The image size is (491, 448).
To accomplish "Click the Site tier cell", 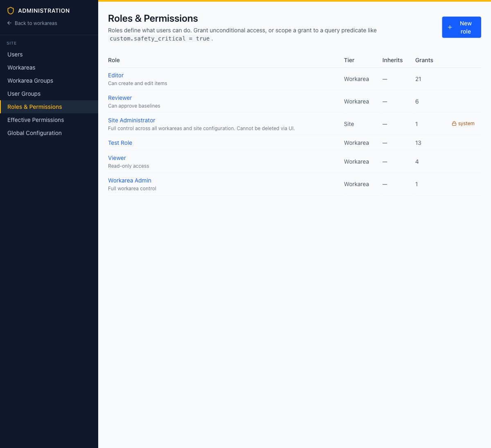I will pyautogui.click(x=349, y=124).
